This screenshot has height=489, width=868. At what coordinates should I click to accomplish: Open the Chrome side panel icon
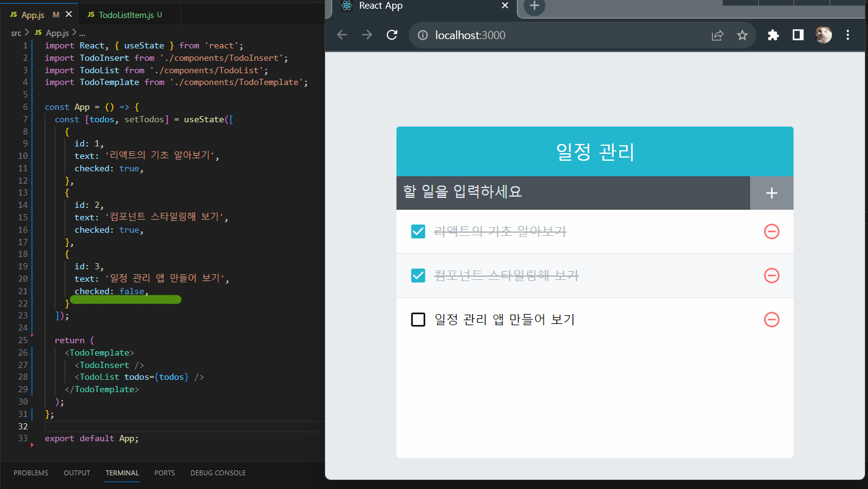click(798, 35)
